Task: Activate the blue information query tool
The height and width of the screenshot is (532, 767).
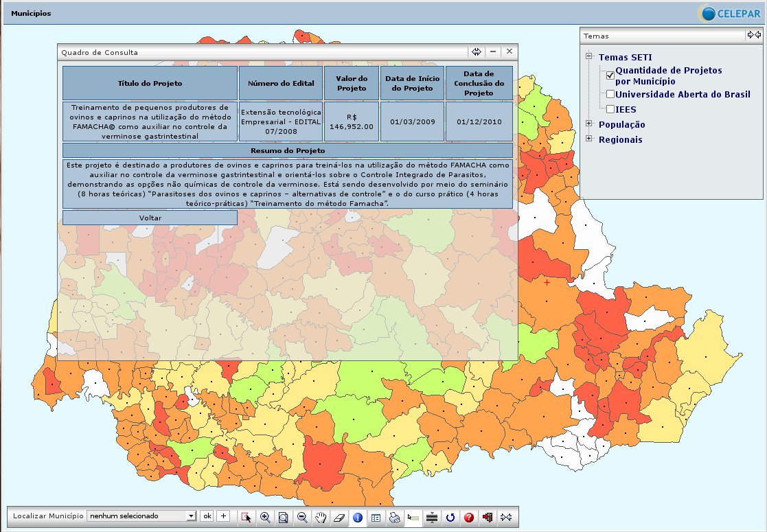Action: (357, 518)
